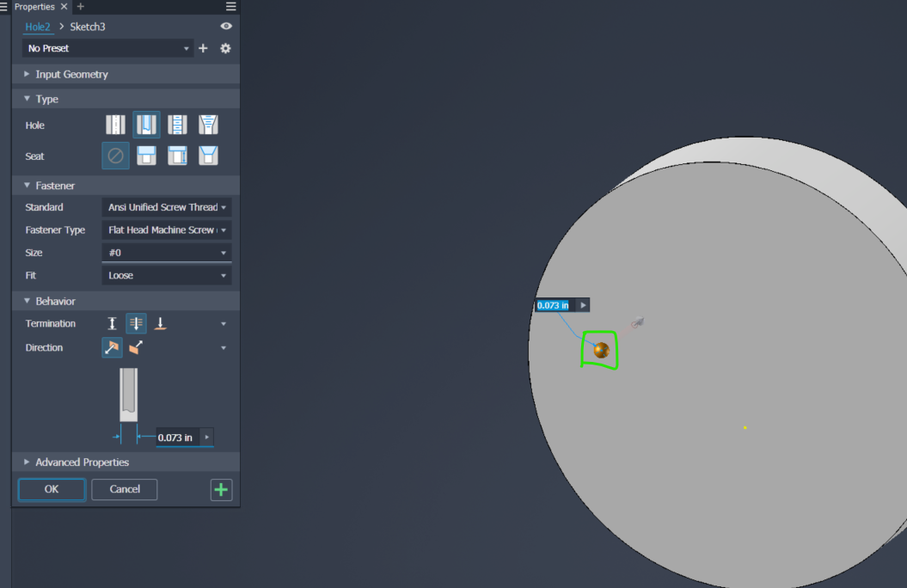Open the Size dropdown showing #0
This screenshot has height=588, width=907.
click(166, 252)
